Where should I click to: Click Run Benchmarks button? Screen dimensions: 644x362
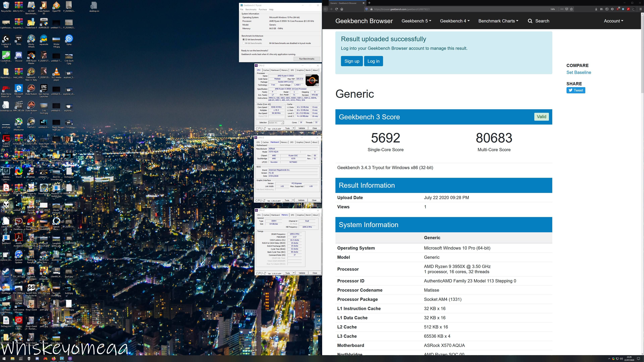tap(307, 59)
